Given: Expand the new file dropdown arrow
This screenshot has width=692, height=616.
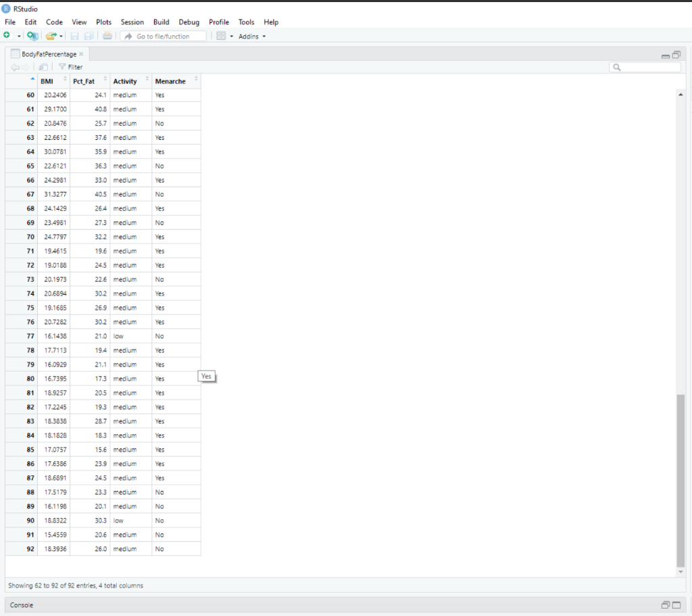Looking at the screenshot, I should (19, 36).
